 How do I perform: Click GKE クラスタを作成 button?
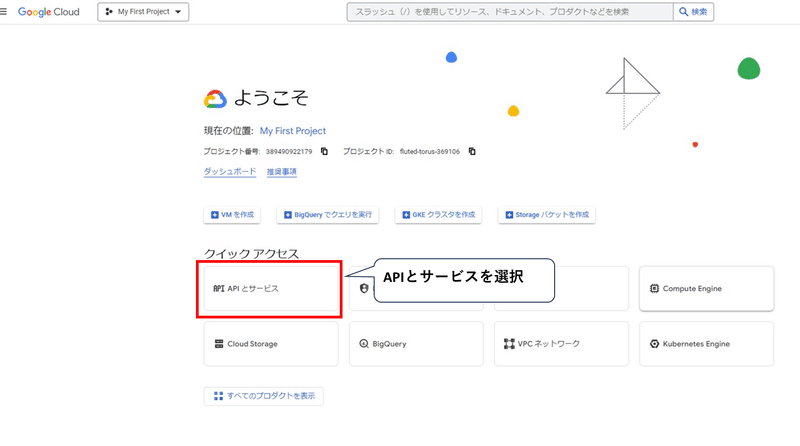pyautogui.click(x=438, y=215)
